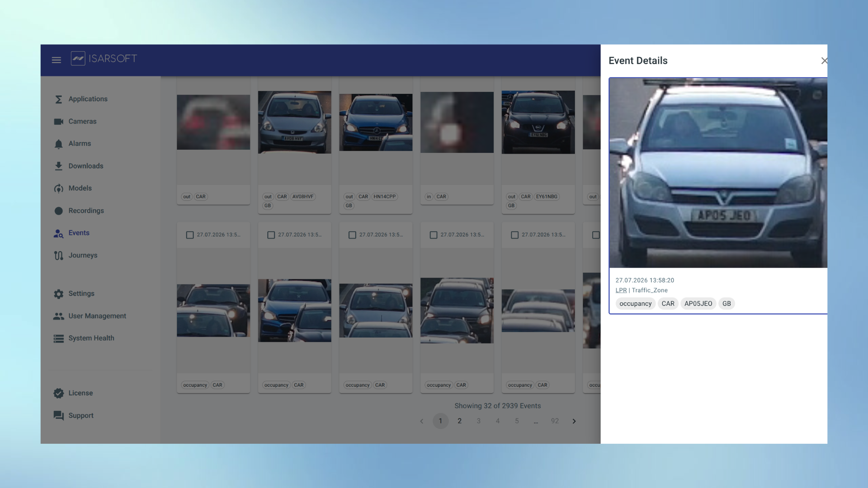Click the Recordings circle icon
This screenshot has width=868, height=488.
(x=58, y=211)
